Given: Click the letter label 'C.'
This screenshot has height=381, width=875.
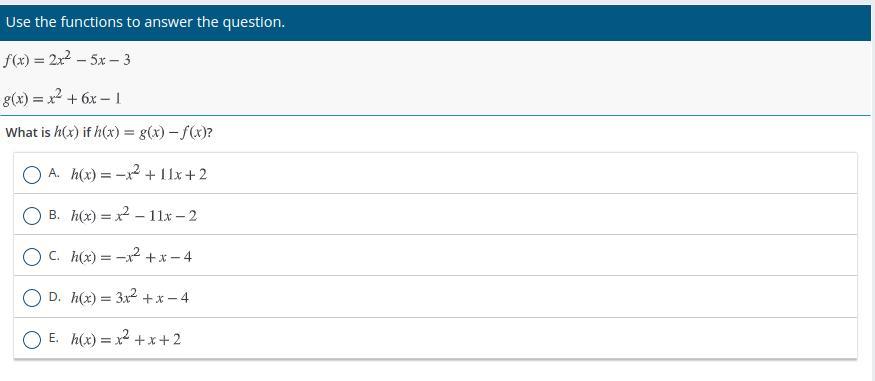Looking at the screenshot, I should [x=54, y=256].
